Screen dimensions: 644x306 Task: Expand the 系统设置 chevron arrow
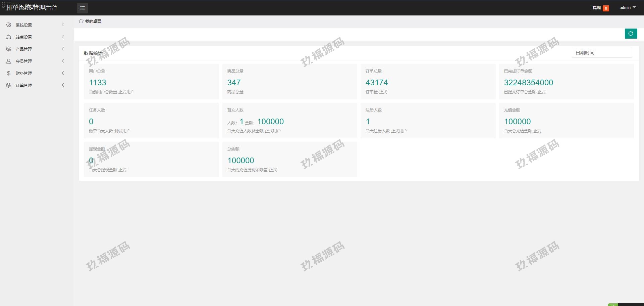pyautogui.click(x=63, y=25)
